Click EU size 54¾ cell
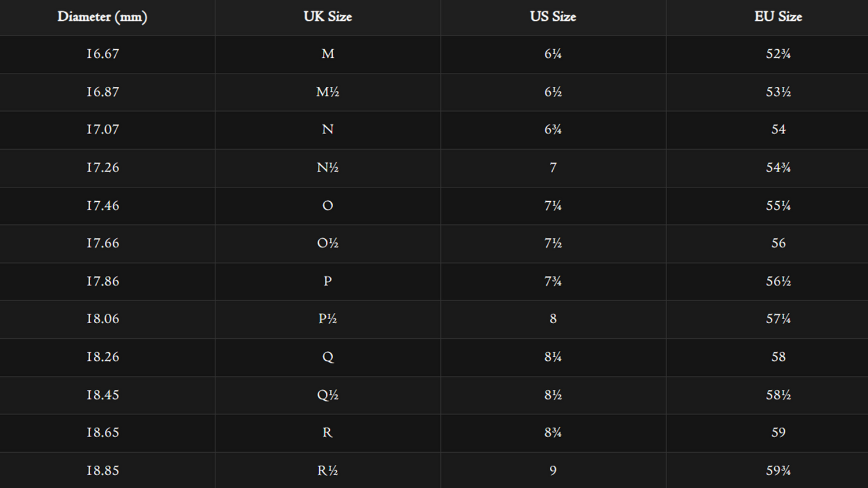Image resolution: width=868 pixels, height=488 pixels. click(x=778, y=168)
